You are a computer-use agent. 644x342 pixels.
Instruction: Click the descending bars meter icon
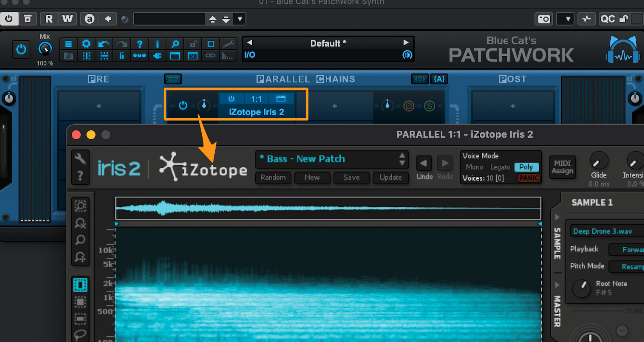[x=228, y=56]
